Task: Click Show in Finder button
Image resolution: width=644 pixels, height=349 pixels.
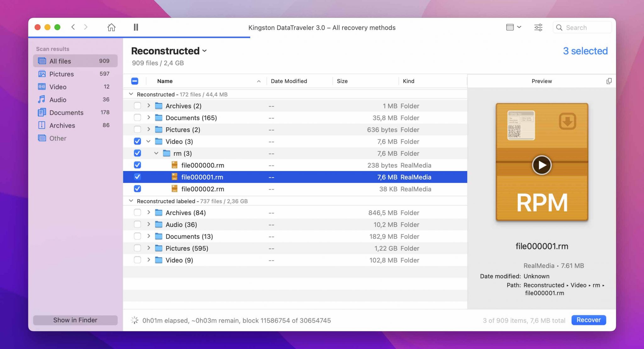Action: (x=75, y=320)
